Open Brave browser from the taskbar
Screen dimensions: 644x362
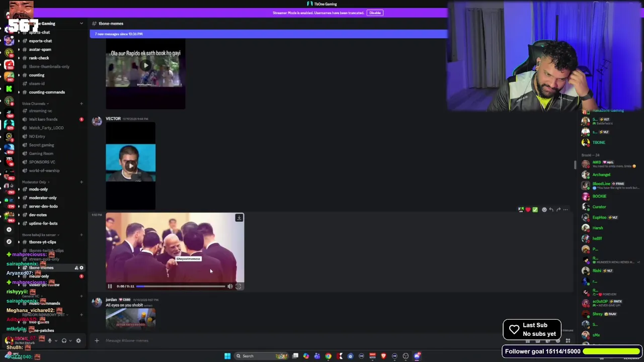(x=383, y=356)
